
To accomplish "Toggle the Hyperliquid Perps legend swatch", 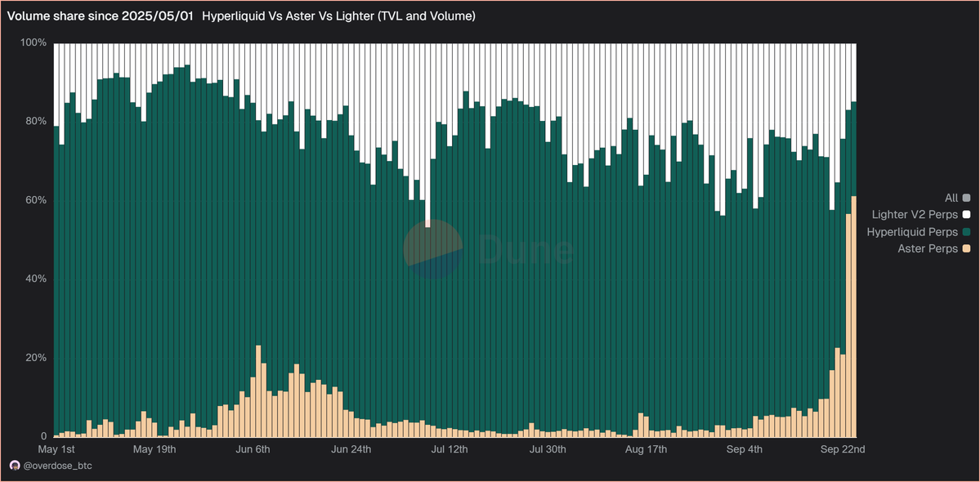I will (966, 232).
